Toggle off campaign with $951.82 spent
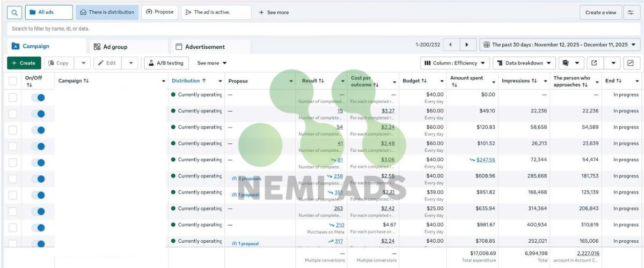The width and height of the screenshot is (644, 268). point(38,195)
